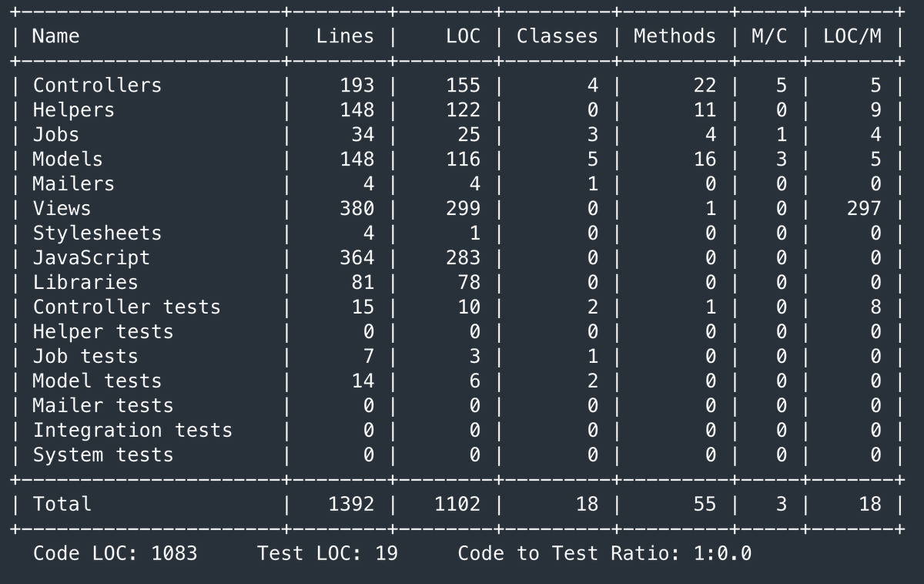
Task: Click the "Test LOC: 19" summary
Action: [327, 554]
